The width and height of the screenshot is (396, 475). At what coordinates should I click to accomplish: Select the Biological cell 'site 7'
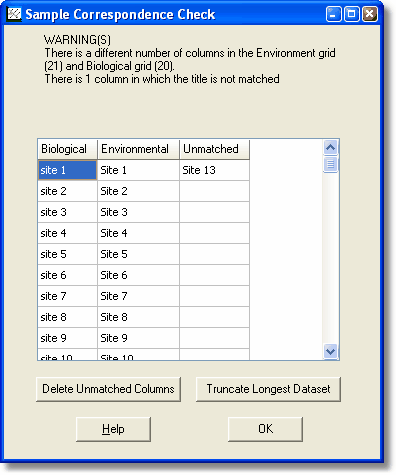[67, 296]
